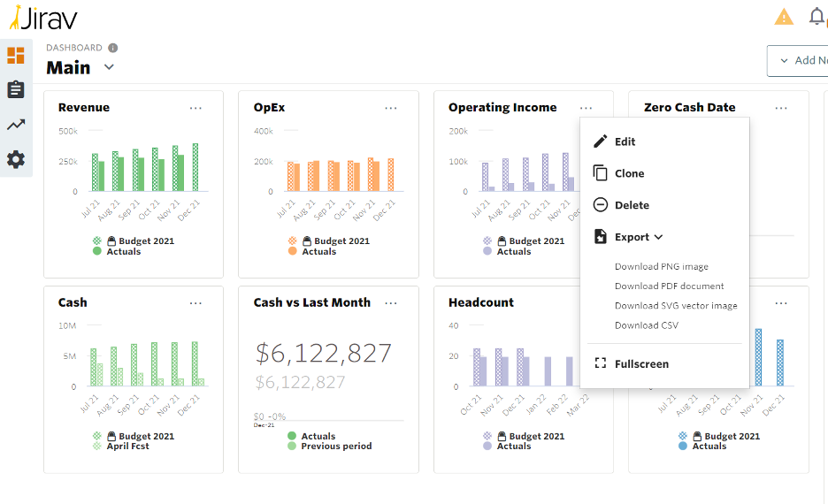Click the yellow warning triangle icon
This screenshot has height=504, width=828.
784,17
